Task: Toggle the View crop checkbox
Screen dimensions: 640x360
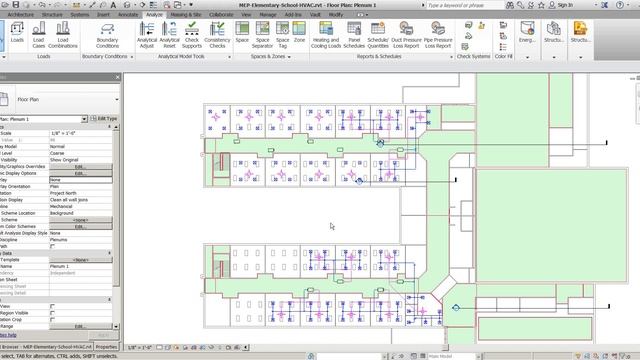Action: (x=52, y=306)
